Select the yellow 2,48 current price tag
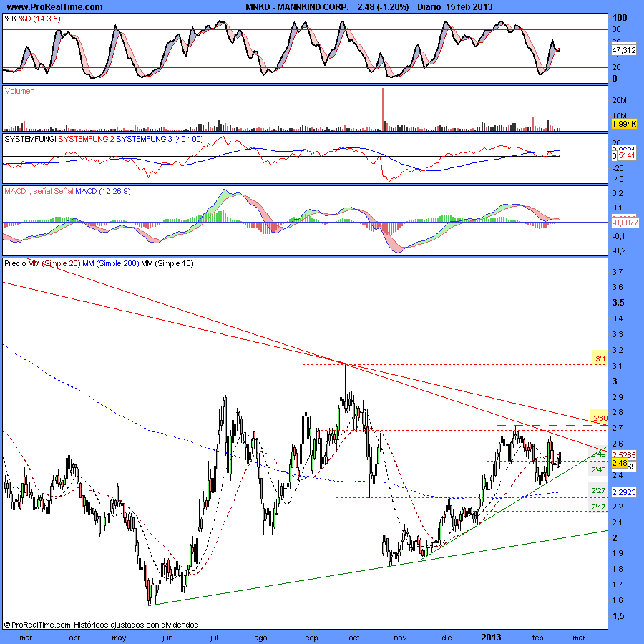 click(x=620, y=463)
